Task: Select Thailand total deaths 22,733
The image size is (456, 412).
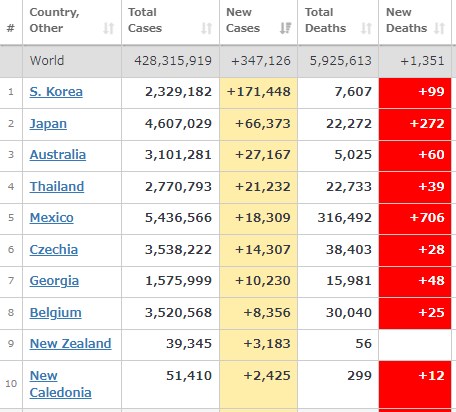Action: (x=349, y=187)
